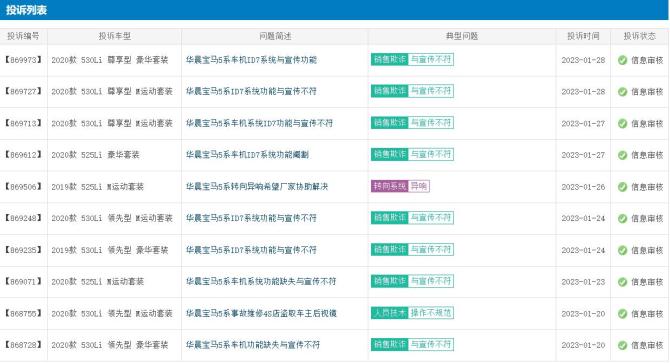Click green check icon for complaint 869235

[623, 250]
